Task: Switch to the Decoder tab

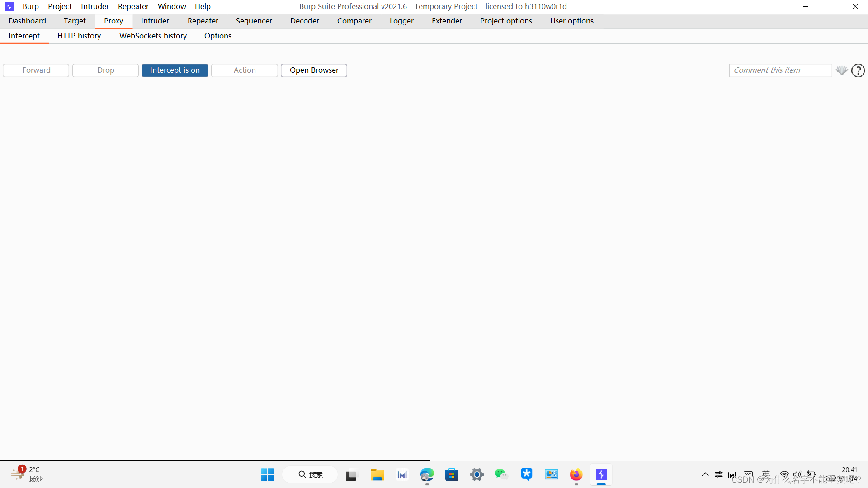Action: (x=304, y=21)
